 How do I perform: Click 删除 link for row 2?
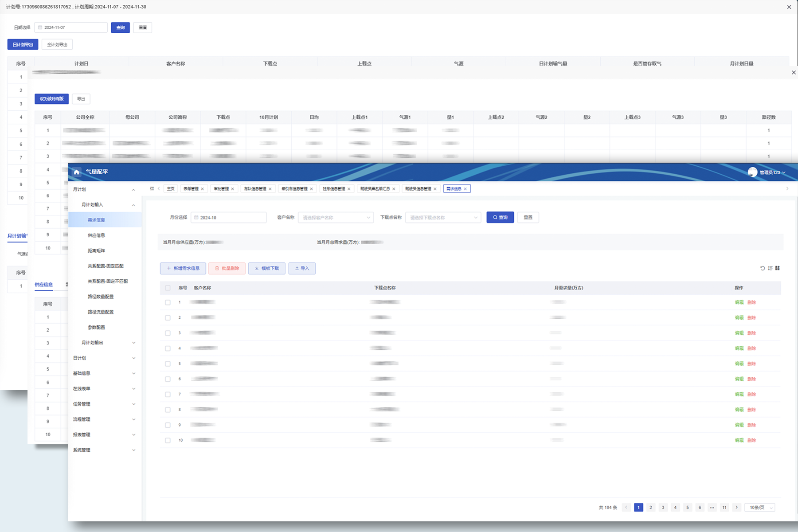(751, 318)
